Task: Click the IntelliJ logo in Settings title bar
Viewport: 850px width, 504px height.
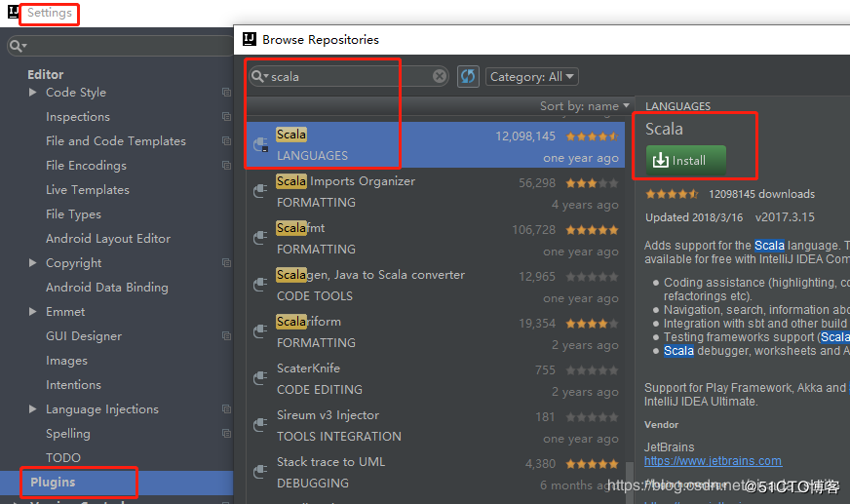Action: click(x=14, y=12)
